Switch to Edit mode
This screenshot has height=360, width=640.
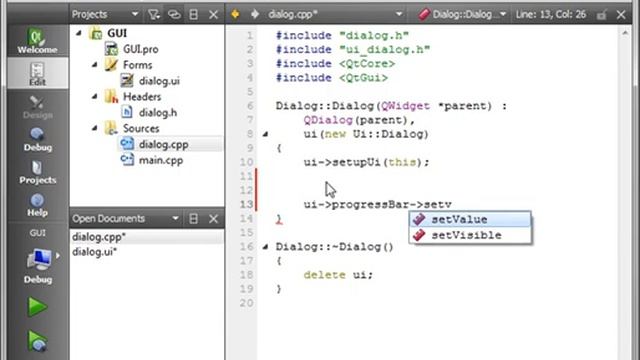(37, 73)
